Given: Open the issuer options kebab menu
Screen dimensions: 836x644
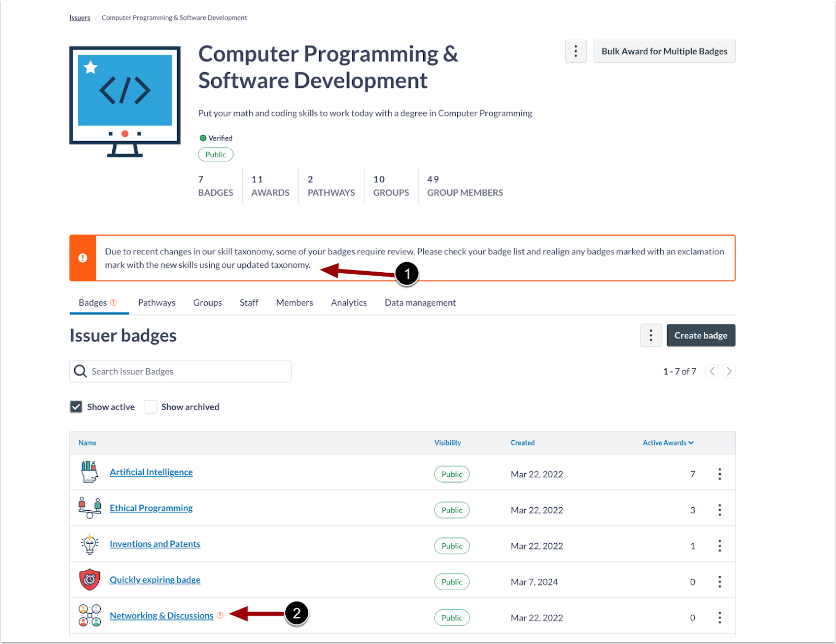Looking at the screenshot, I should pos(576,51).
